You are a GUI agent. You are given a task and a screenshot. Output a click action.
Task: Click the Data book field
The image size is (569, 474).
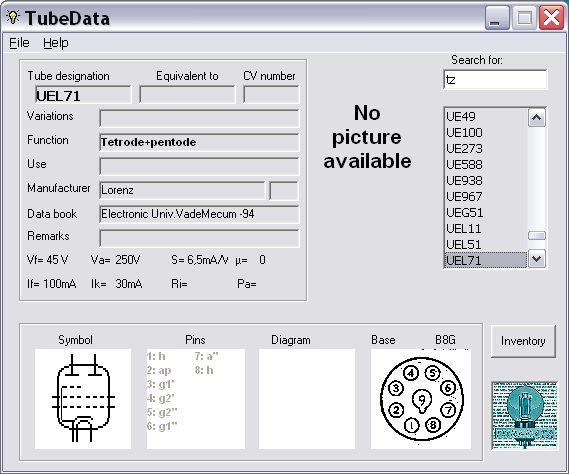(x=199, y=214)
